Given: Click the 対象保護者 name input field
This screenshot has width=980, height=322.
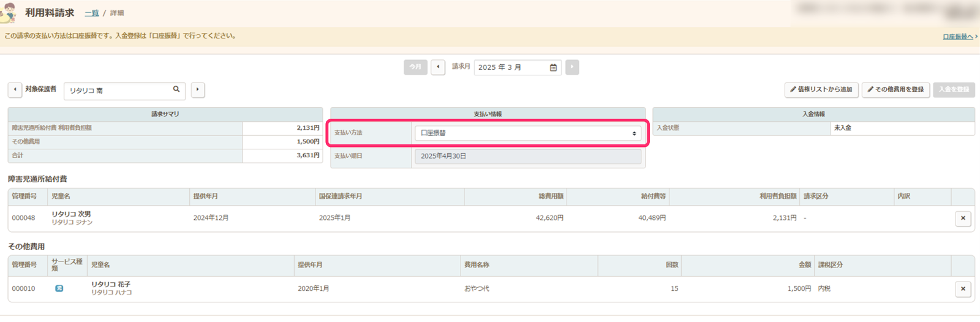Looking at the screenshot, I should pyautogui.click(x=116, y=91).
